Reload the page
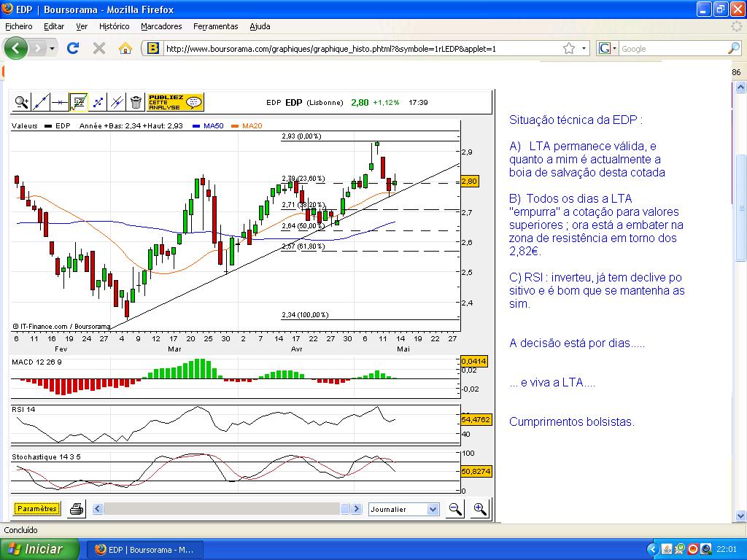 (x=73, y=48)
